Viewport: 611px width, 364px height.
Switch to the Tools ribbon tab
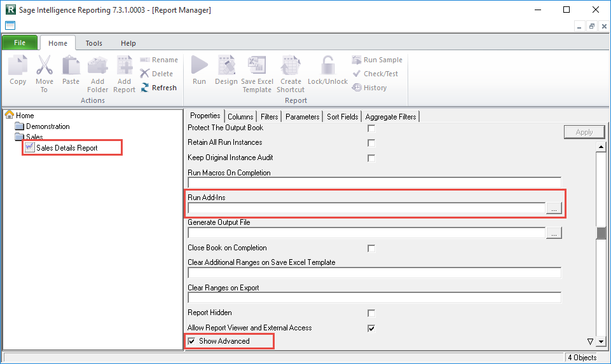click(94, 43)
